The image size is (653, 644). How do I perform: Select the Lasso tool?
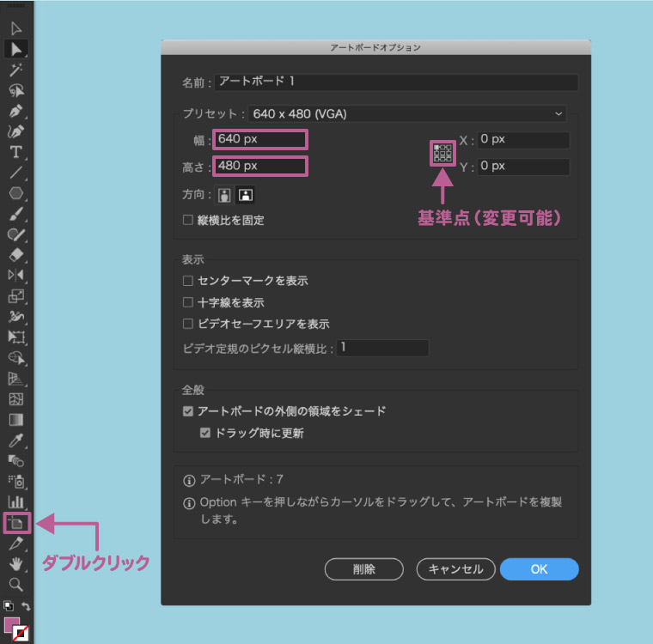(15, 90)
